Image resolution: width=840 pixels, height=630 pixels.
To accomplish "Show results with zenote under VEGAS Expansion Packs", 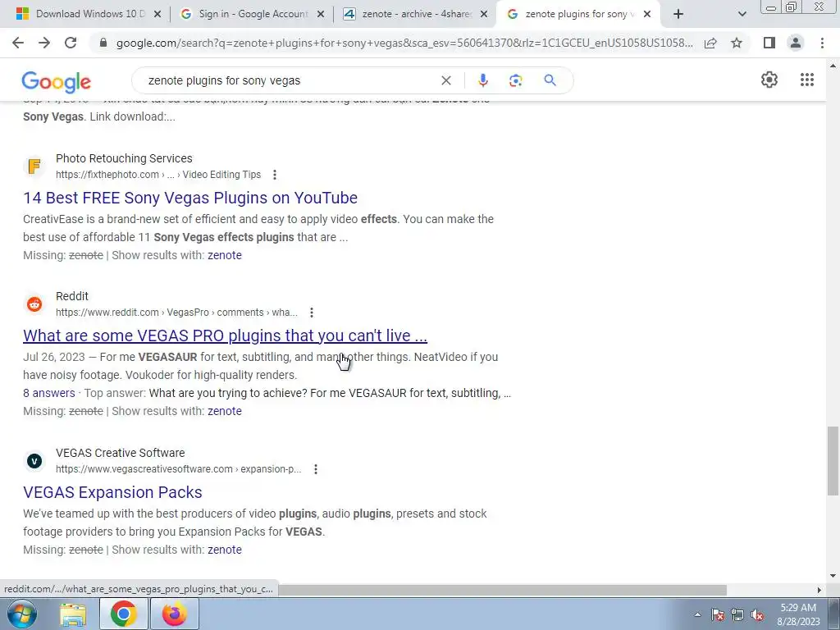I will click(225, 550).
